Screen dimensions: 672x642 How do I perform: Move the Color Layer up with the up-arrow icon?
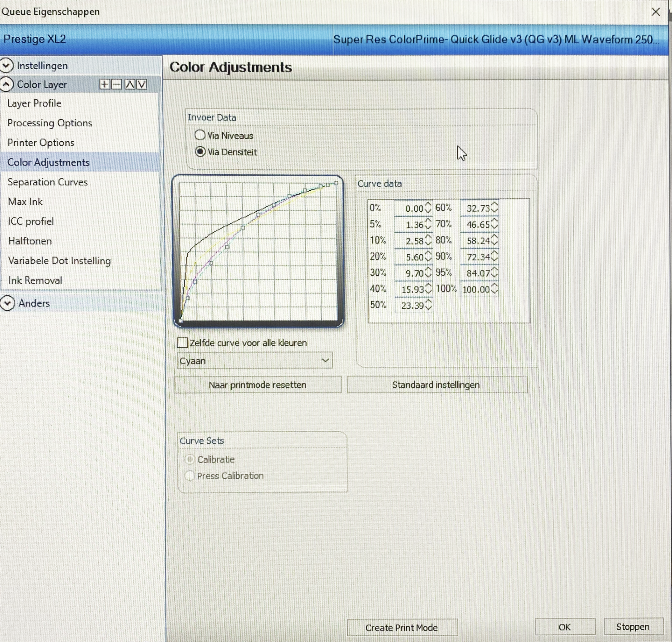pyautogui.click(x=130, y=84)
